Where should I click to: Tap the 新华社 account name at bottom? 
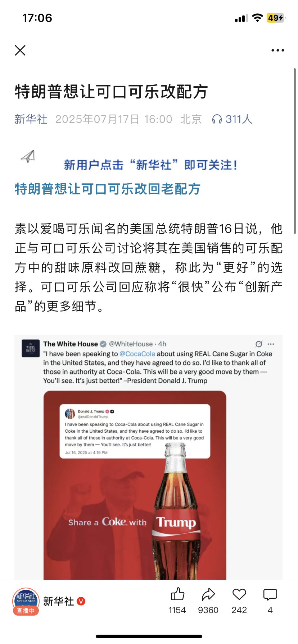[58, 601]
